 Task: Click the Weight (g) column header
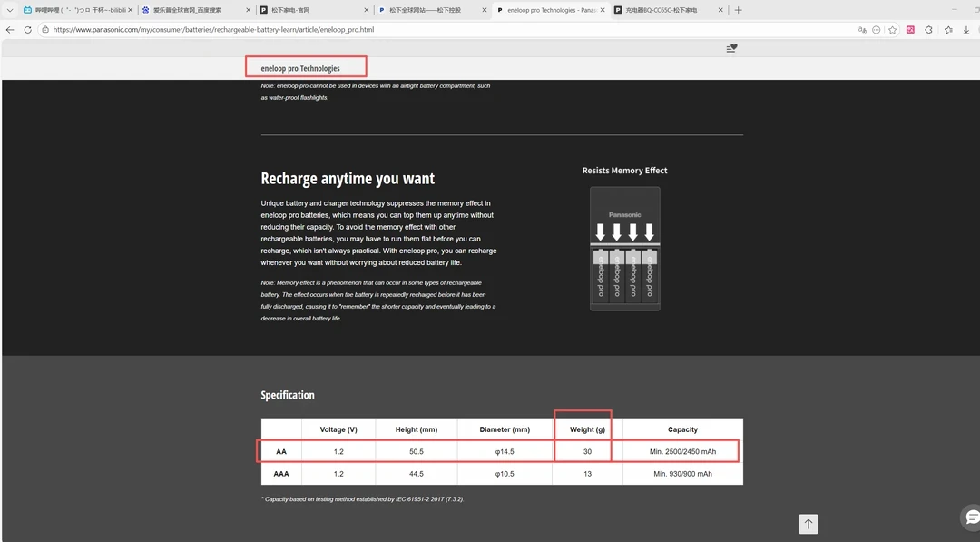coord(587,429)
